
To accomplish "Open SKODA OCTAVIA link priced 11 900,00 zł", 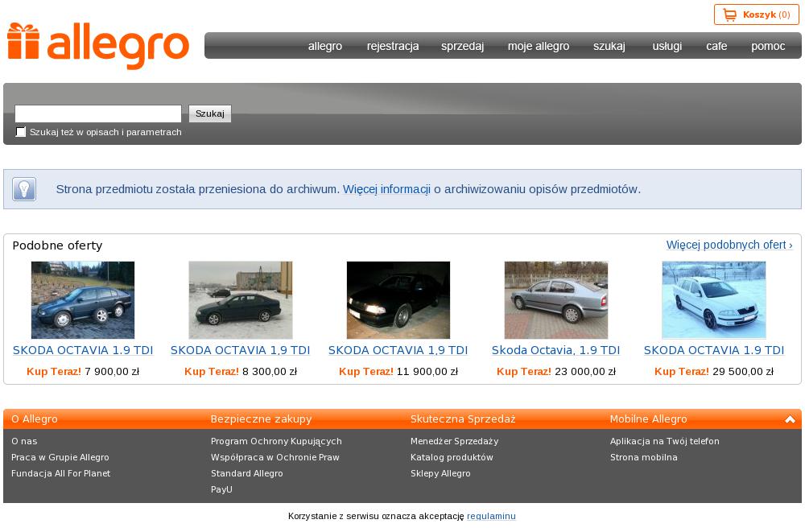I will [398, 350].
